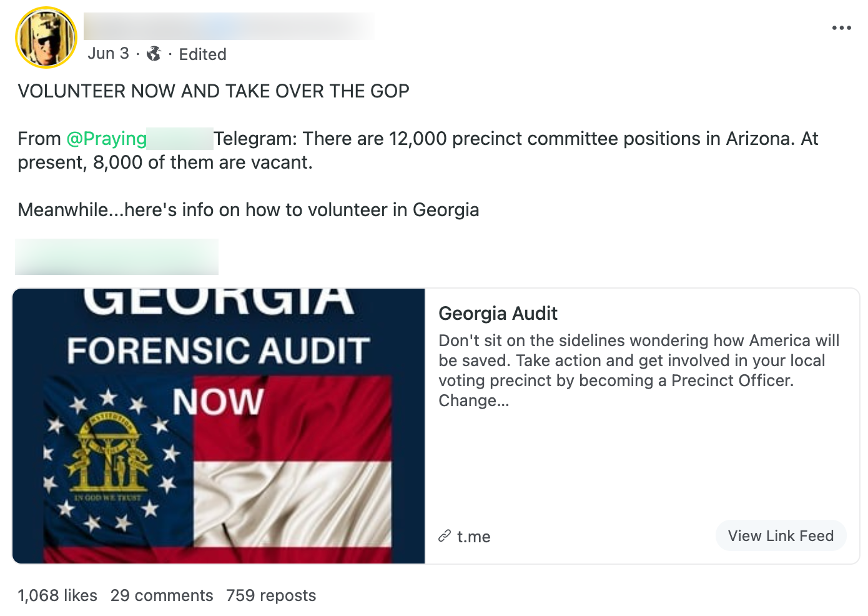The image size is (868, 616).
Task: Click the Edited label to view edit history
Action: 203,54
